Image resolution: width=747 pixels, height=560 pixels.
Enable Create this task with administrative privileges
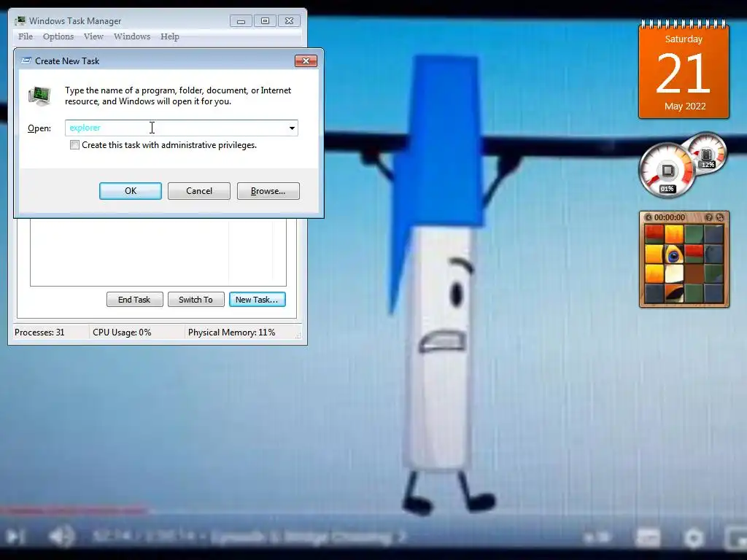75,145
